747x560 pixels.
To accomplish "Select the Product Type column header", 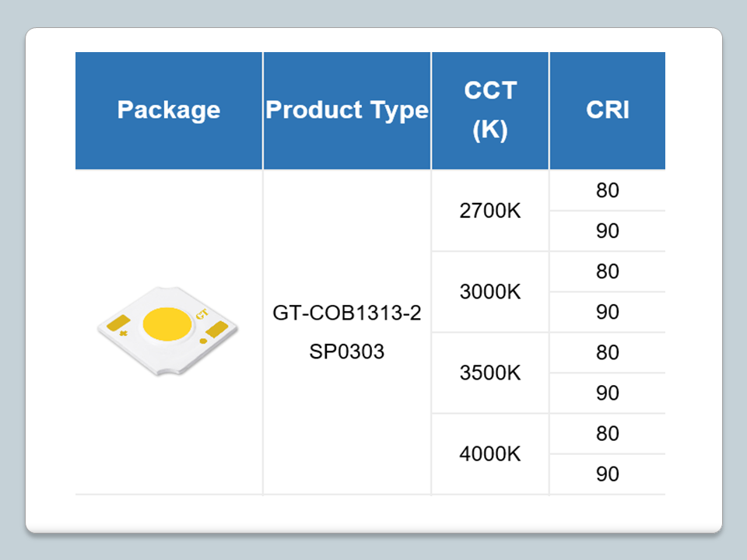I will (x=347, y=110).
